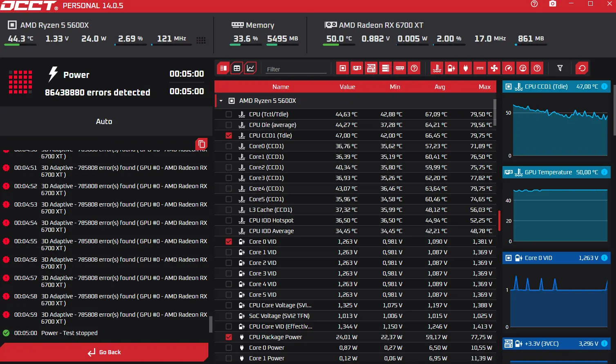
Task: Select the CPU IOD Average row
Action: (355, 231)
